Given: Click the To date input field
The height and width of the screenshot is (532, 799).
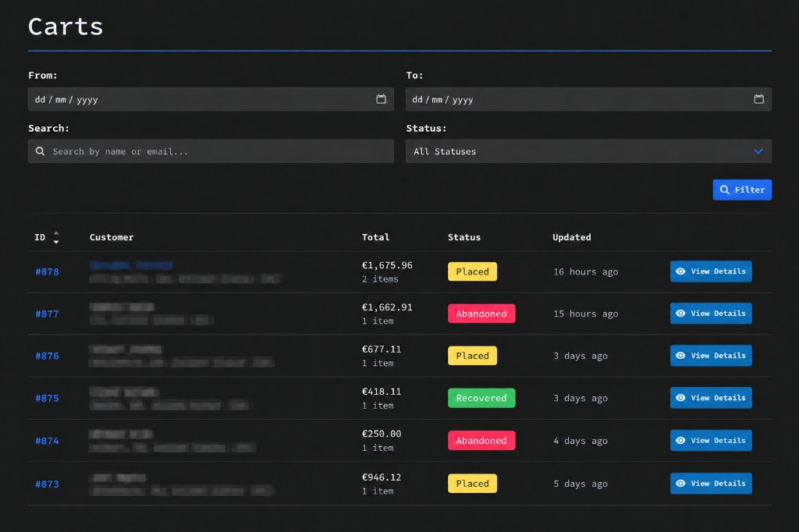Looking at the screenshot, I should pyautogui.click(x=588, y=99).
